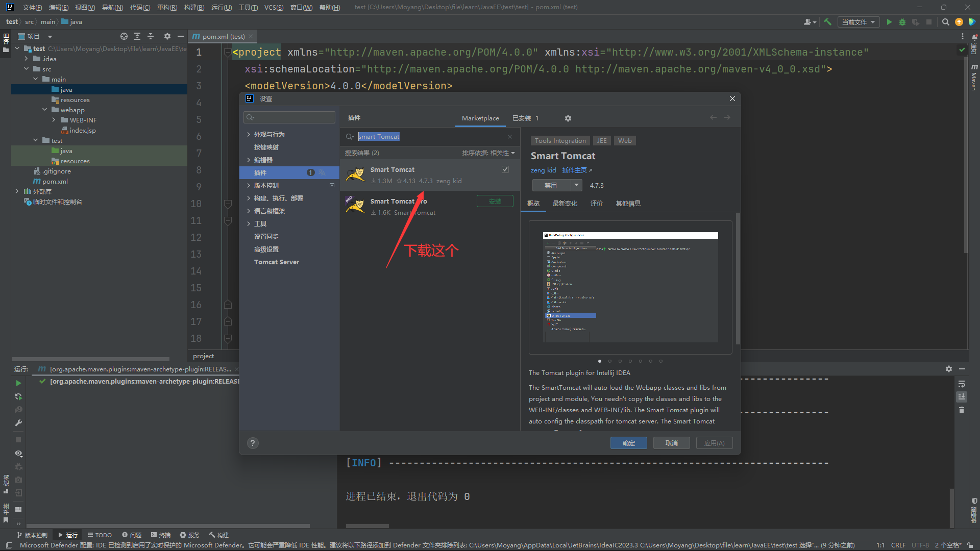The height and width of the screenshot is (551, 980).
Task: Click the Tools Integration tag
Action: point(560,141)
